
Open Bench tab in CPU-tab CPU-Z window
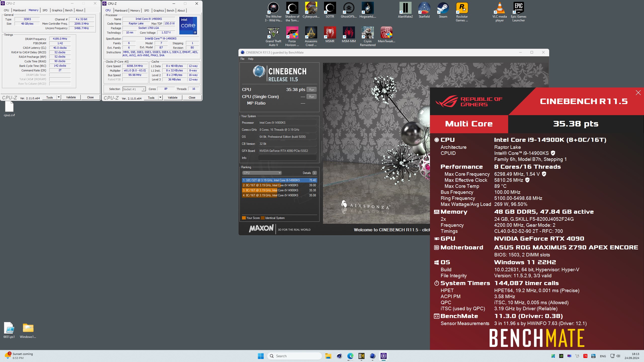point(170,11)
